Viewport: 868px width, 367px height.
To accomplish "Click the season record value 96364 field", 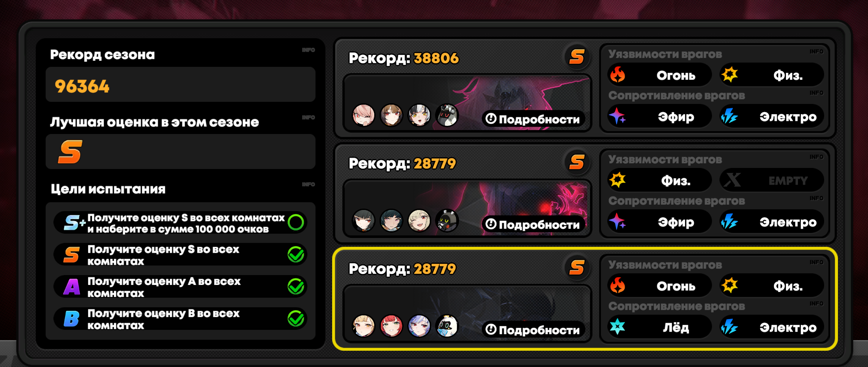I will click(x=180, y=85).
